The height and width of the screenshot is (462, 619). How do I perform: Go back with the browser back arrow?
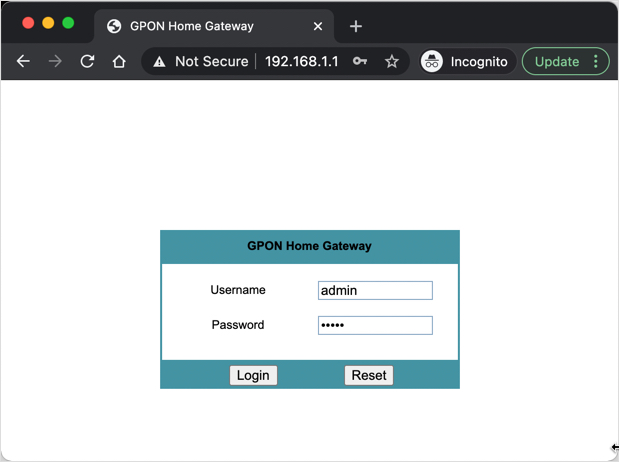23,61
